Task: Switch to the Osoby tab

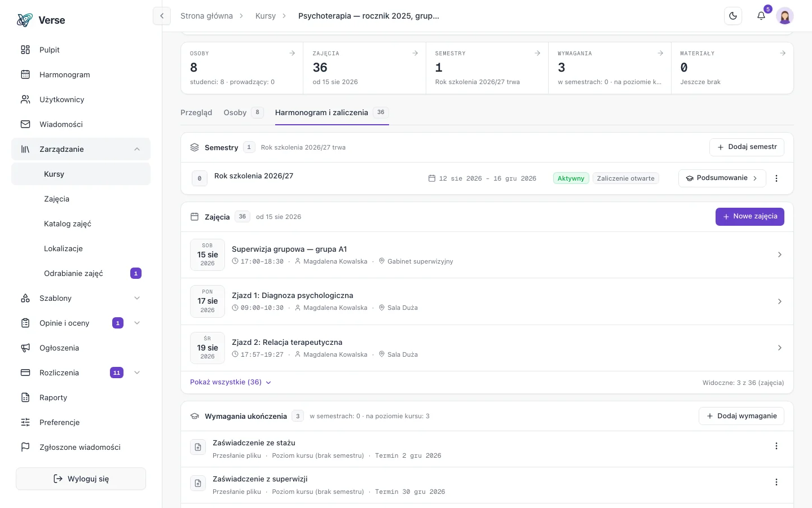Action: [x=244, y=112]
